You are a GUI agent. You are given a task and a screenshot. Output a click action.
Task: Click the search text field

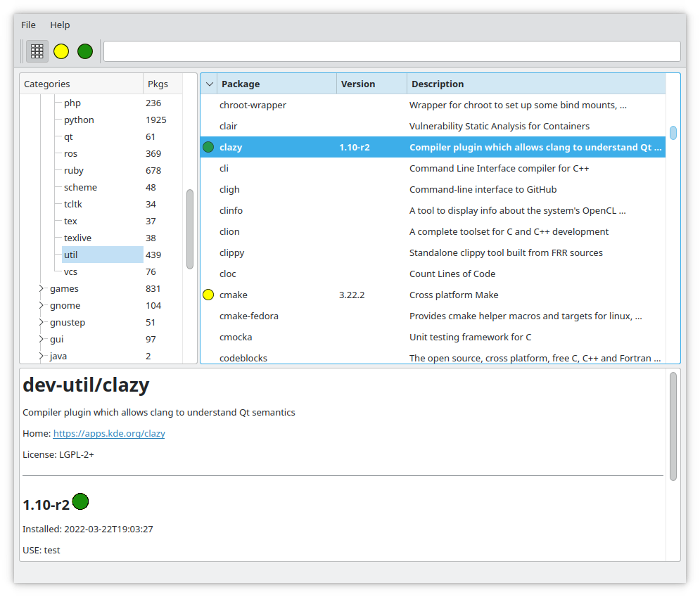(x=391, y=51)
